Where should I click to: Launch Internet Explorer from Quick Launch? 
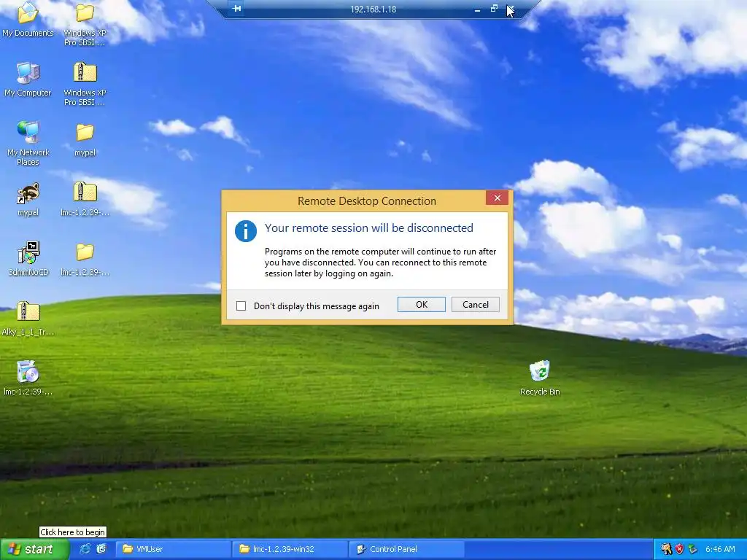coord(85,549)
